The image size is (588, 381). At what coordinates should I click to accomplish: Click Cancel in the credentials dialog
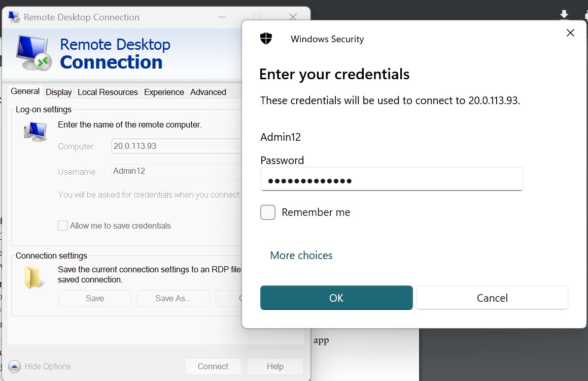pyautogui.click(x=492, y=298)
